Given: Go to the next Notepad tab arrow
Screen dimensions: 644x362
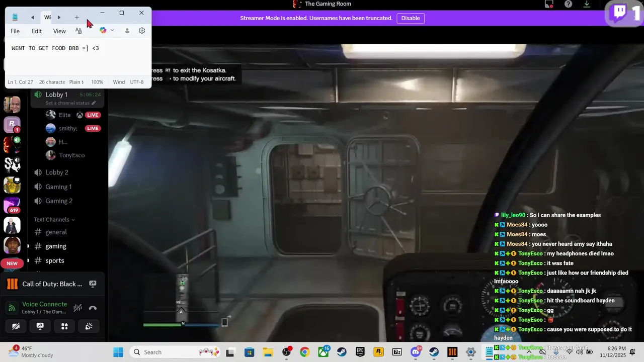Looking at the screenshot, I should pos(59,17).
